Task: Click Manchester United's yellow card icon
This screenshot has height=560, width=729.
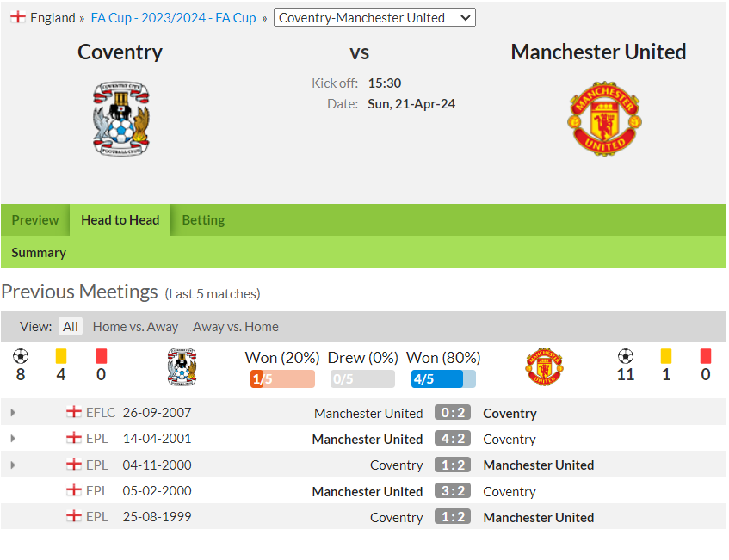Action: coord(666,356)
